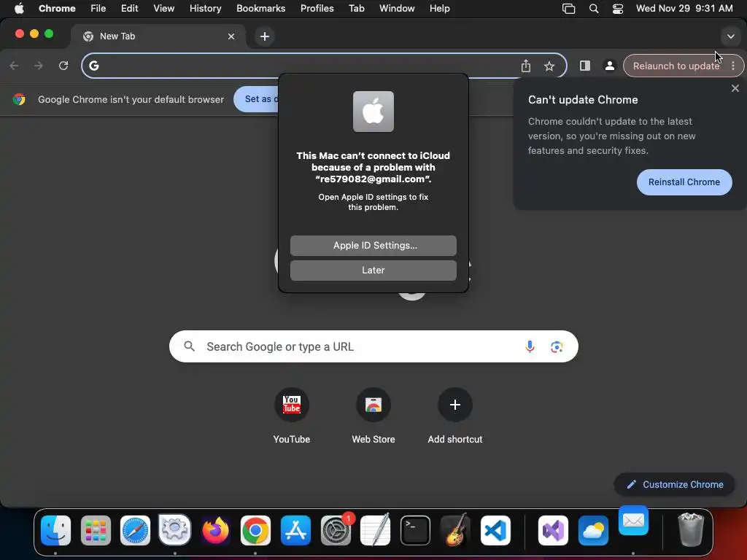Open a new tab with plus button

[x=264, y=36]
